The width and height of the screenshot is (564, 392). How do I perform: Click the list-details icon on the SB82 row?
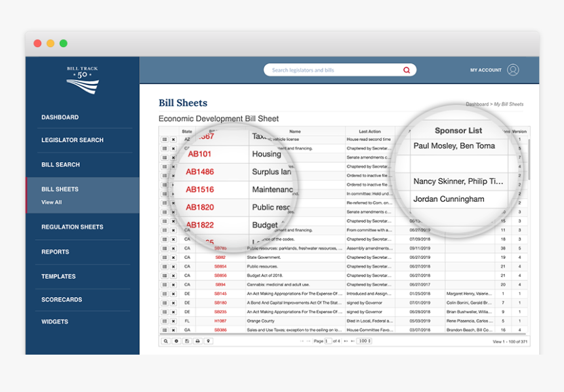pyautogui.click(x=165, y=258)
